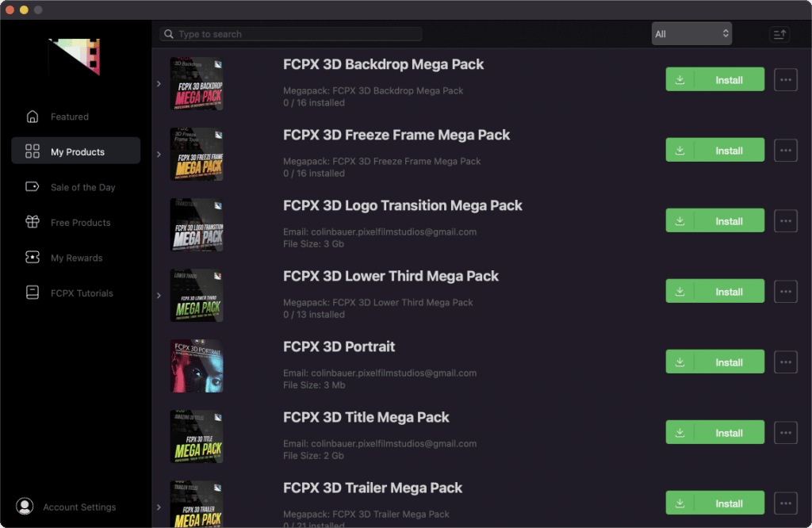The width and height of the screenshot is (812, 528).
Task: Expand FCPX 3D Lower Third Mega Pack row
Action: tap(159, 295)
